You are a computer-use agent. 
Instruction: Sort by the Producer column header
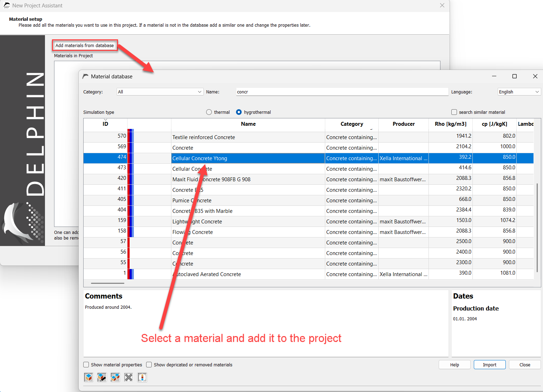tap(404, 124)
